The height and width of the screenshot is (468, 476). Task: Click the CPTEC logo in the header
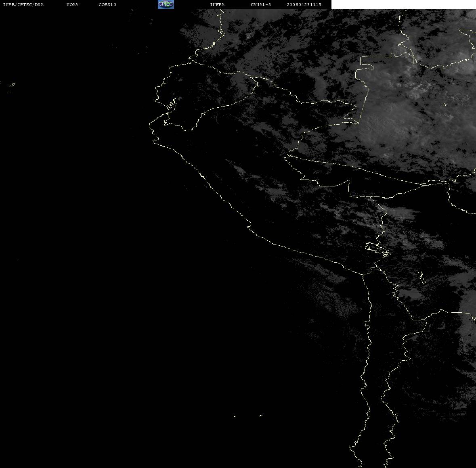coord(166,4)
